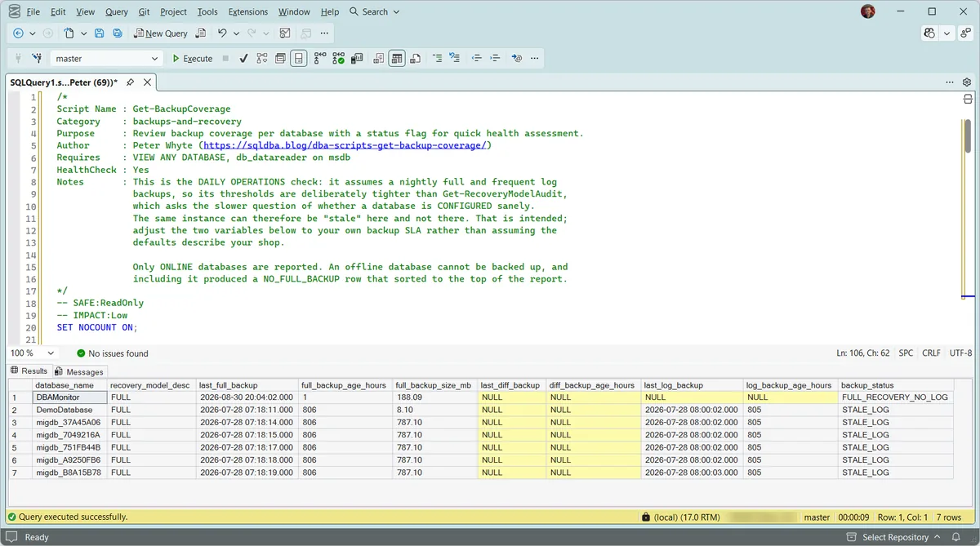Expand the Undo history dropdown arrow
980x546 pixels.
(x=236, y=33)
